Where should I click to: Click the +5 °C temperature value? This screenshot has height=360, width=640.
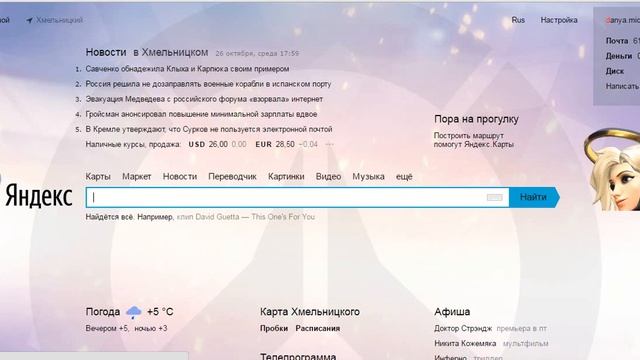(x=160, y=312)
